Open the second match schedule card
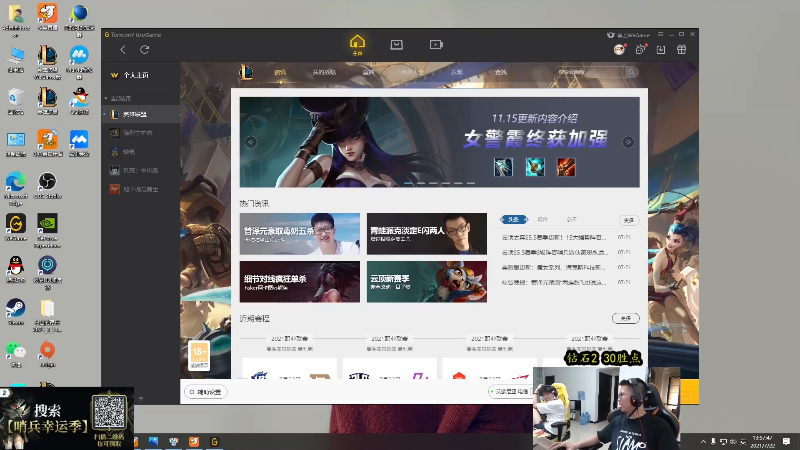This screenshot has height=450, width=800. coord(390,368)
